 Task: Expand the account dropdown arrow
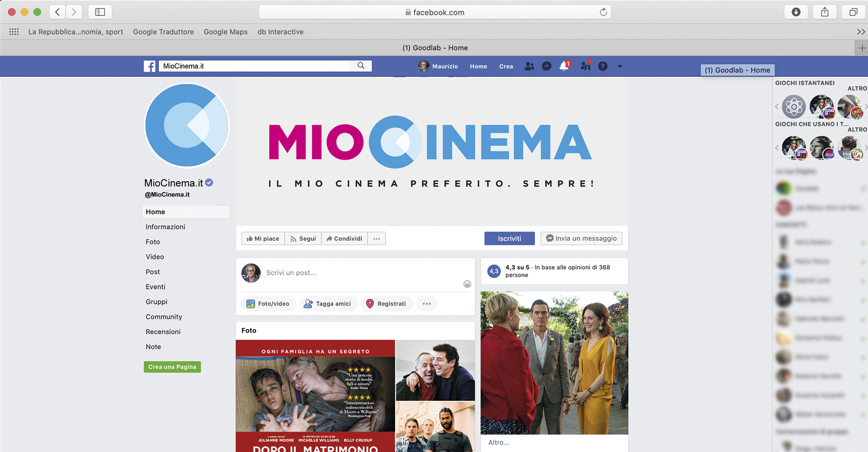(620, 66)
